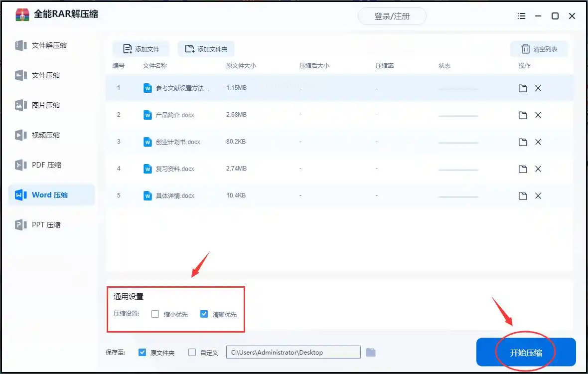The width and height of the screenshot is (588, 374).
Task: Enable the 缩小优先 checkbox
Action: pyautogui.click(x=155, y=314)
